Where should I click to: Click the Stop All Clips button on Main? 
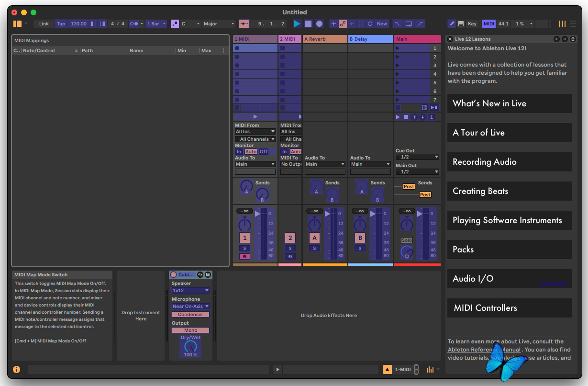click(x=406, y=117)
